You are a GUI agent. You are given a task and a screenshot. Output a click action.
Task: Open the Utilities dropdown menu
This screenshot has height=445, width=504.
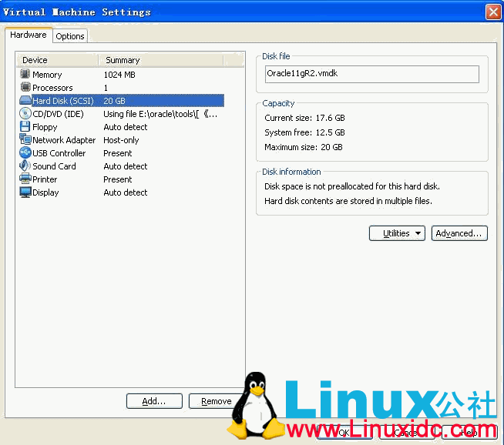pos(397,233)
